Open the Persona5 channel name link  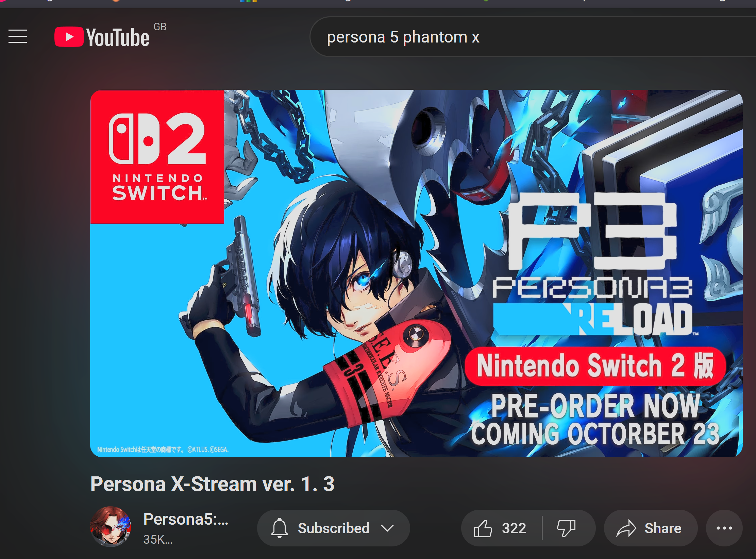coord(186,519)
